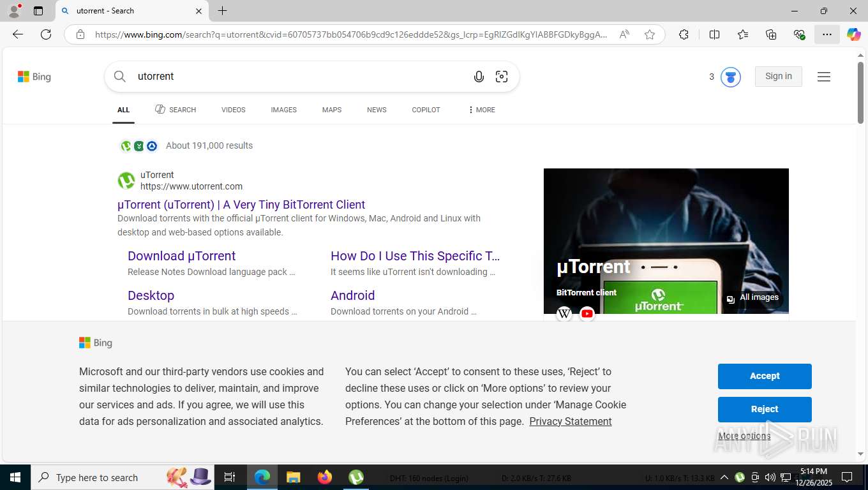Switch to the COPILOT tab
This screenshot has width=868, height=490.
point(426,110)
